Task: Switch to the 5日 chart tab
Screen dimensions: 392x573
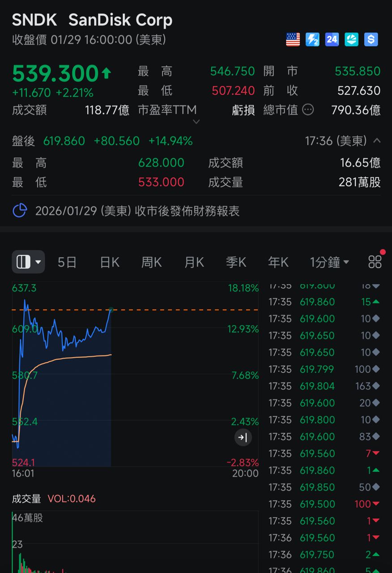Action: (x=67, y=262)
